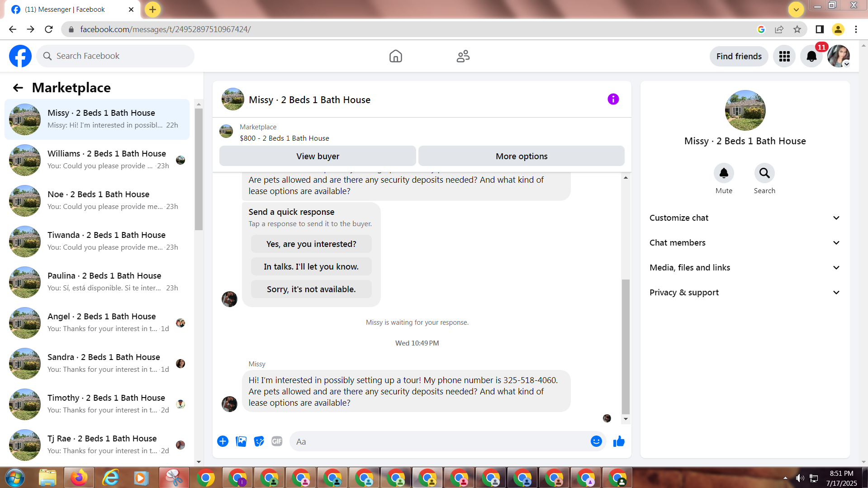Screen dimensions: 868x488
Task: Open File Explorer from the taskbar
Action: [47, 478]
